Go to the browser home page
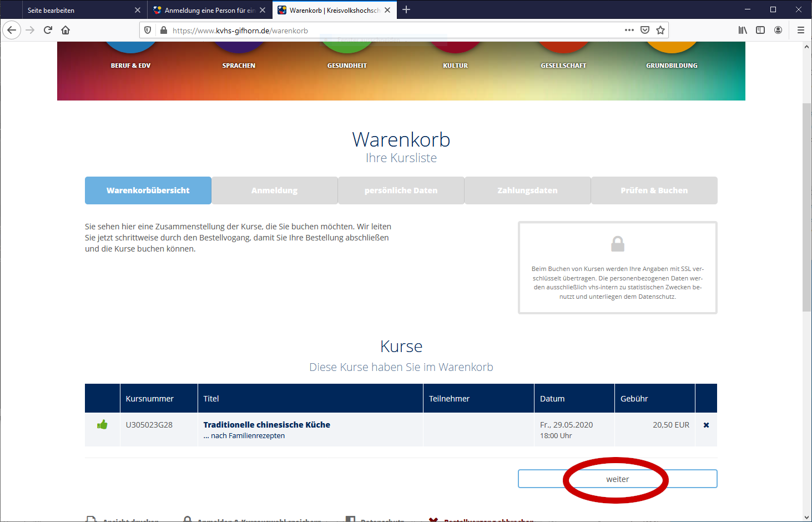 point(65,30)
